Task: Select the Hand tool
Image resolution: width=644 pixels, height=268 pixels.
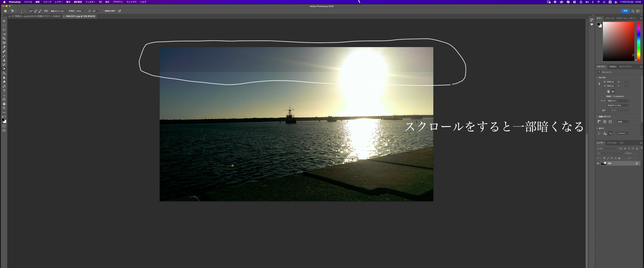Action: pos(4,104)
